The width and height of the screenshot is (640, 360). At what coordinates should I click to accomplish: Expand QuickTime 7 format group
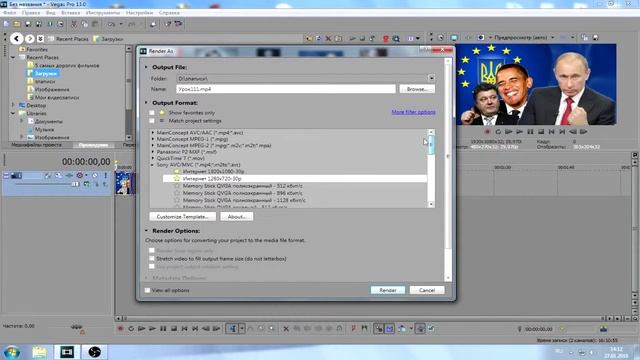pos(153,158)
